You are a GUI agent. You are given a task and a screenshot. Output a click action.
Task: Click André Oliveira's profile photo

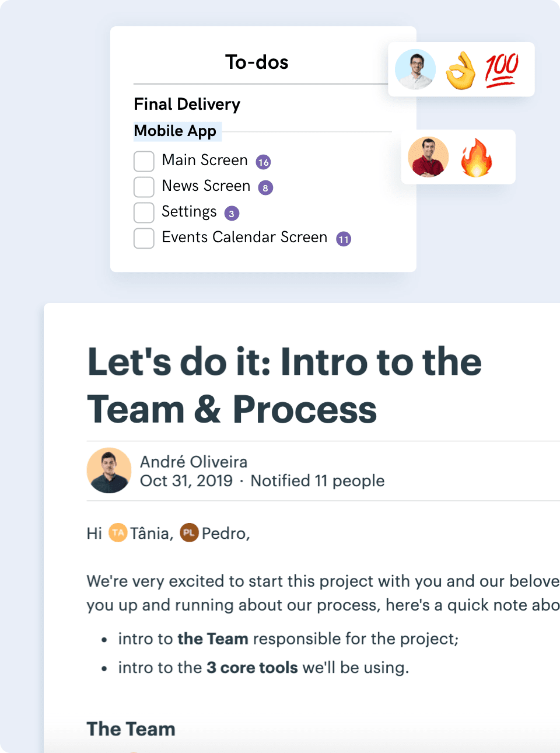click(109, 470)
